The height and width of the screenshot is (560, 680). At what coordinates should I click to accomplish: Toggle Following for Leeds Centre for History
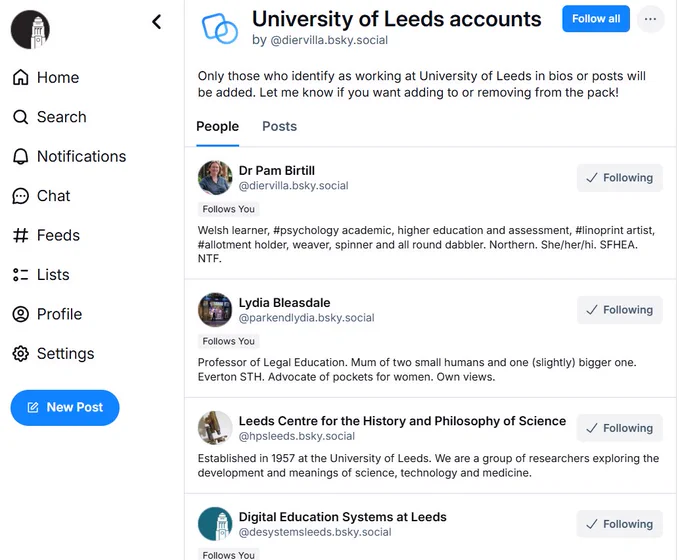[620, 429]
